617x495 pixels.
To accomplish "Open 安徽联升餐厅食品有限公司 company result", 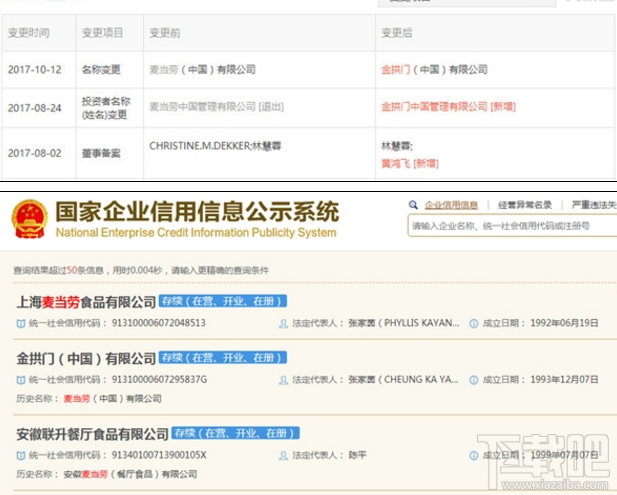I will pyautogui.click(x=92, y=434).
